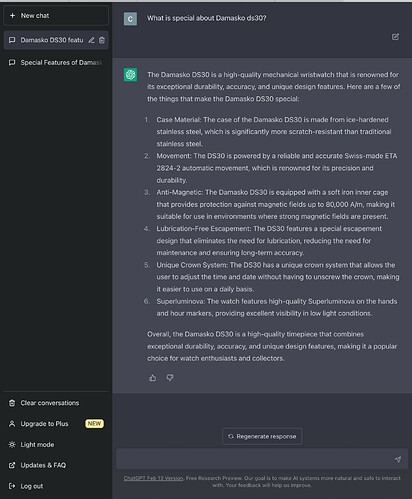Click the thumbs down icon
Image resolution: width=412 pixels, height=499 pixels.
(170, 378)
